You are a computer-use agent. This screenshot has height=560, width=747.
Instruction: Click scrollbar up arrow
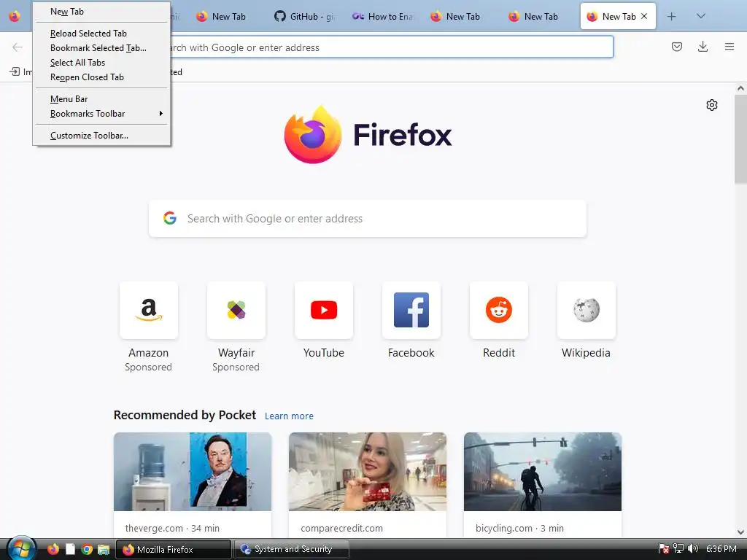click(x=740, y=88)
